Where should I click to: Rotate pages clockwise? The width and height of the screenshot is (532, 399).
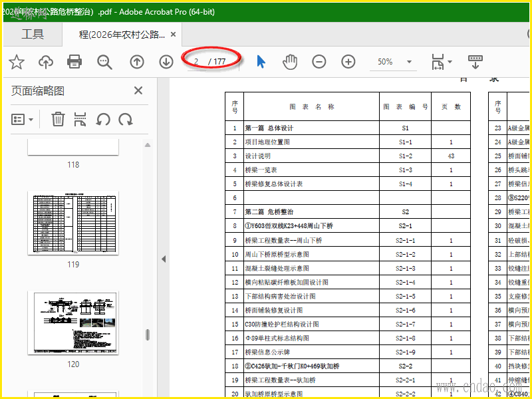[x=126, y=120]
